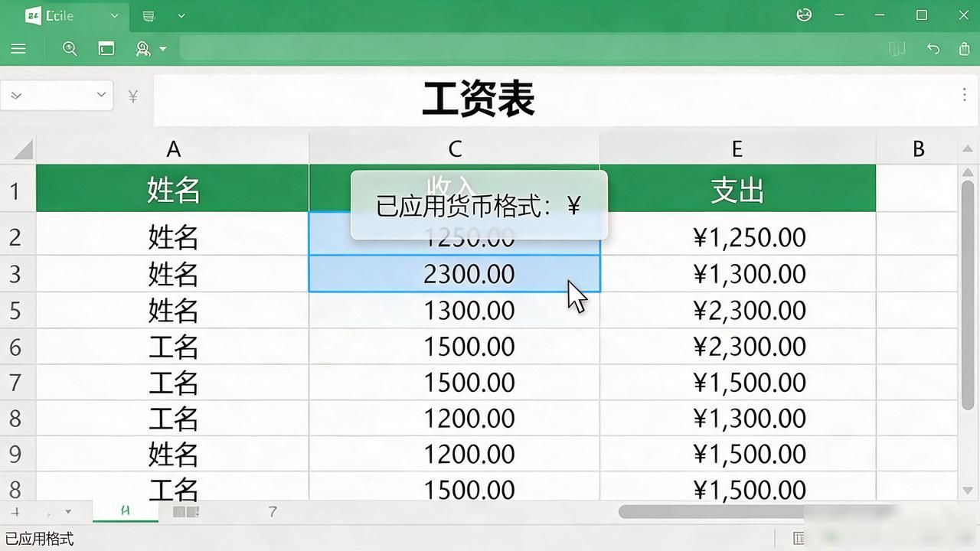This screenshot has height=551, width=980.
Task: Click the window layout icon in toolbar
Action: [x=106, y=49]
